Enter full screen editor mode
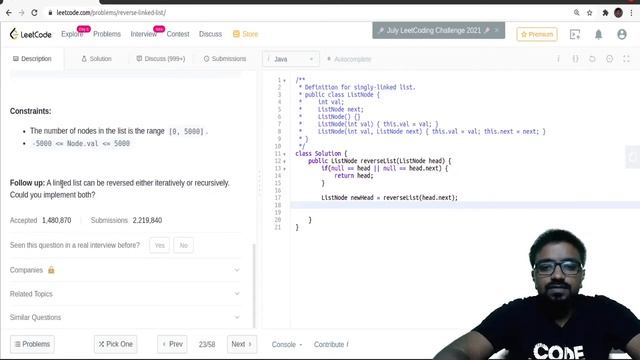 (627, 59)
